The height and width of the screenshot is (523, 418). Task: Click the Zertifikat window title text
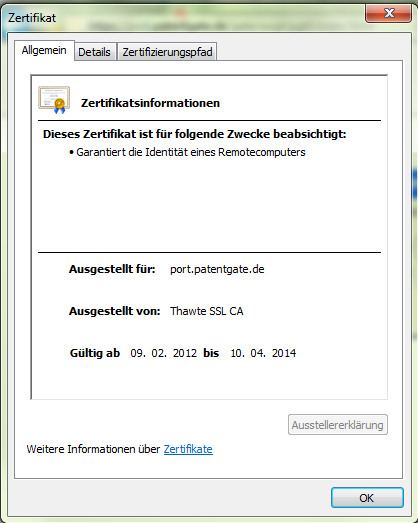pos(32,18)
